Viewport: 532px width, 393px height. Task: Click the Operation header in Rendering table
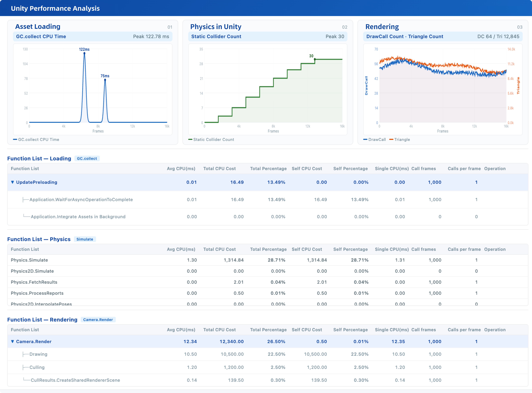[x=495, y=330]
